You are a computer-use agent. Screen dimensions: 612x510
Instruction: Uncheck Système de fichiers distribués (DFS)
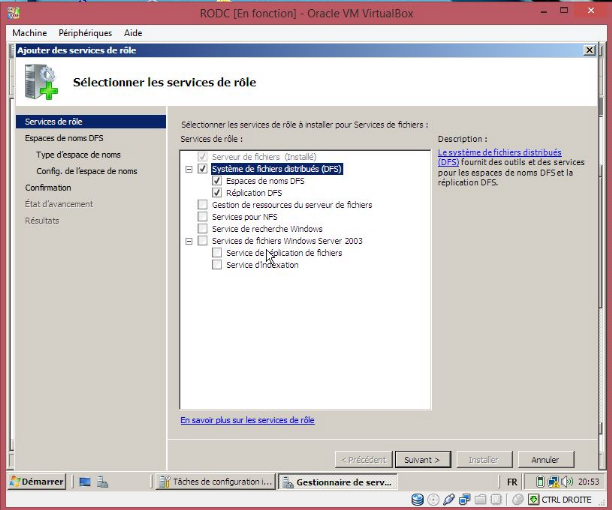coord(202,169)
